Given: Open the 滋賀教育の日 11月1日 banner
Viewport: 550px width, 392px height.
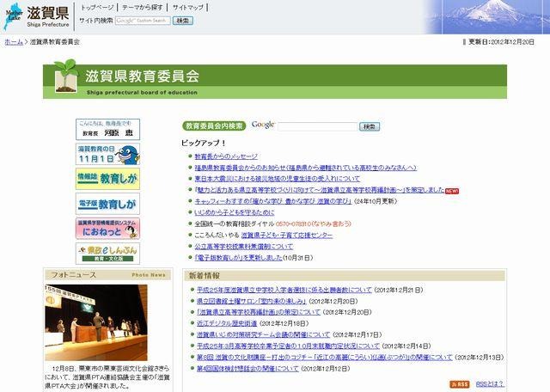Looking at the screenshot, I should 107,154.
